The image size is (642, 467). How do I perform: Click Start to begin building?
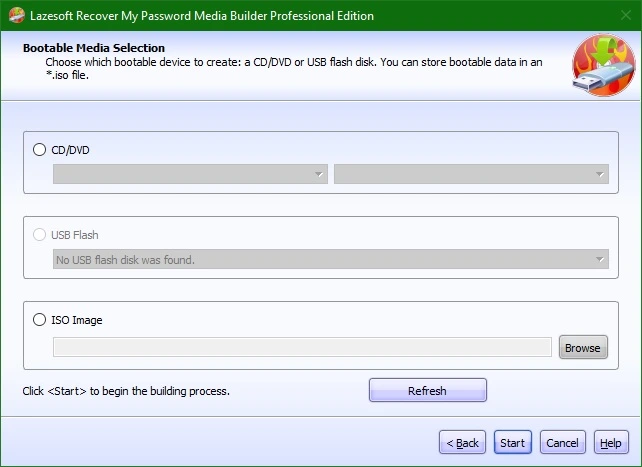click(x=513, y=442)
